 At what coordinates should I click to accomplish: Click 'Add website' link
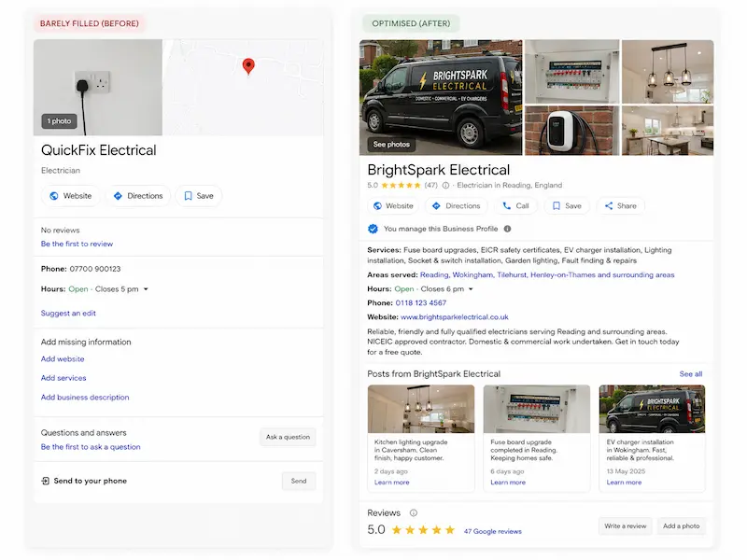(63, 359)
